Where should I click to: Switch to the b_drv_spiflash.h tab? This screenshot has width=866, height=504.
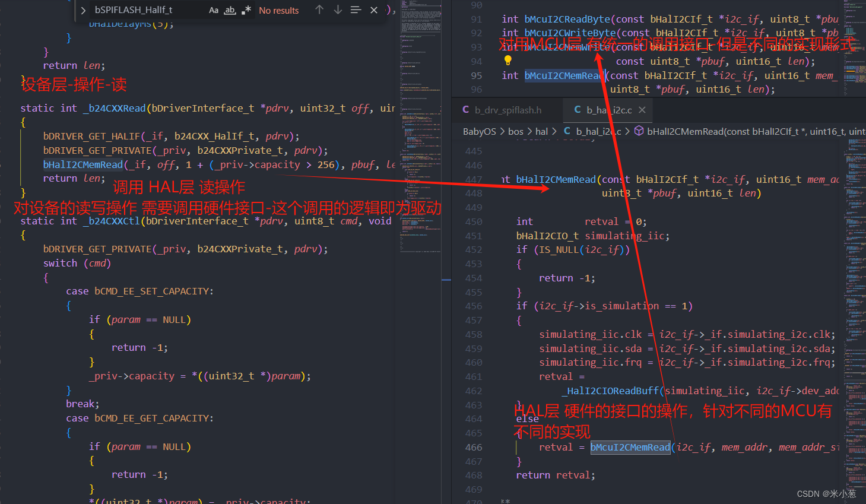tap(508, 110)
